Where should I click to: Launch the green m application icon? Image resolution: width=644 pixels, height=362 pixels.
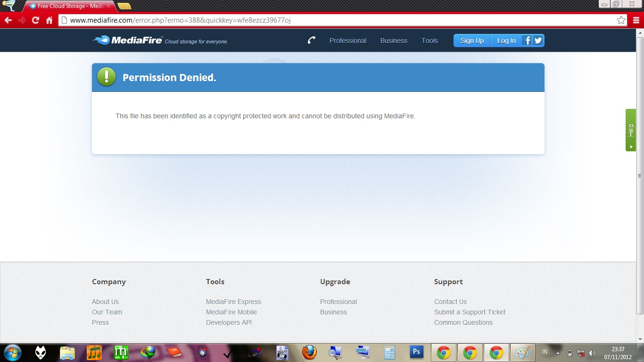coord(121,353)
